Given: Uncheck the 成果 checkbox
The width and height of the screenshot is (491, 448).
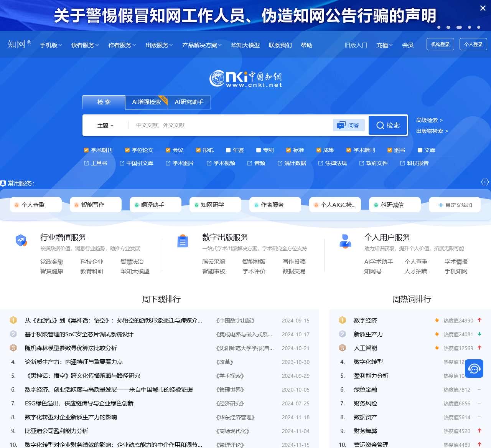Looking at the screenshot, I should click(319, 150).
